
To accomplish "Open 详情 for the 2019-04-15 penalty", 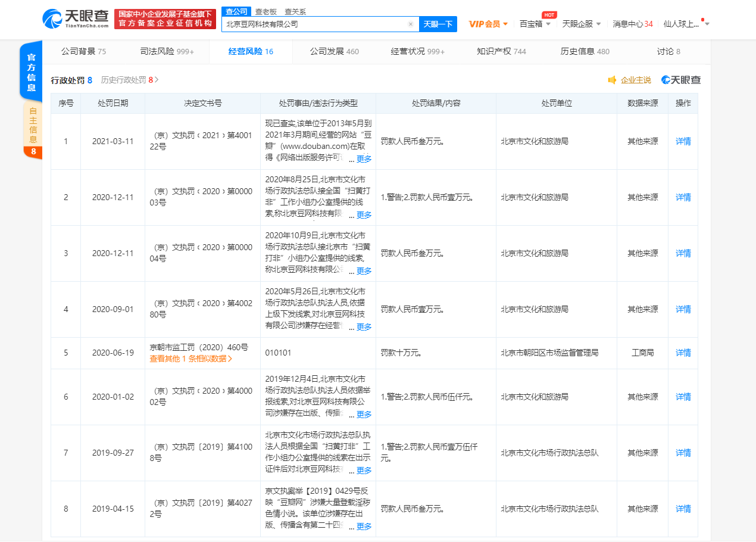I will click(683, 509).
